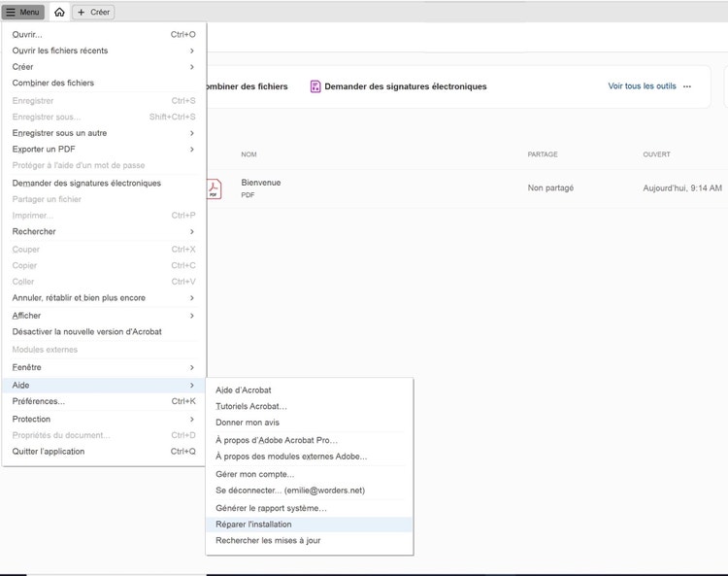Click the three-dot more tools icon

tap(687, 86)
